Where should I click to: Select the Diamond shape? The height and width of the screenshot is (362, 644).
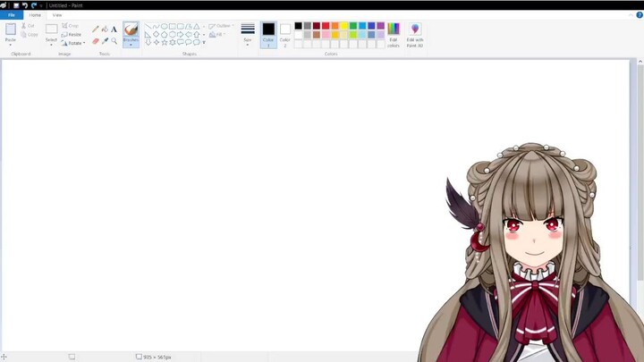click(x=156, y=35)
